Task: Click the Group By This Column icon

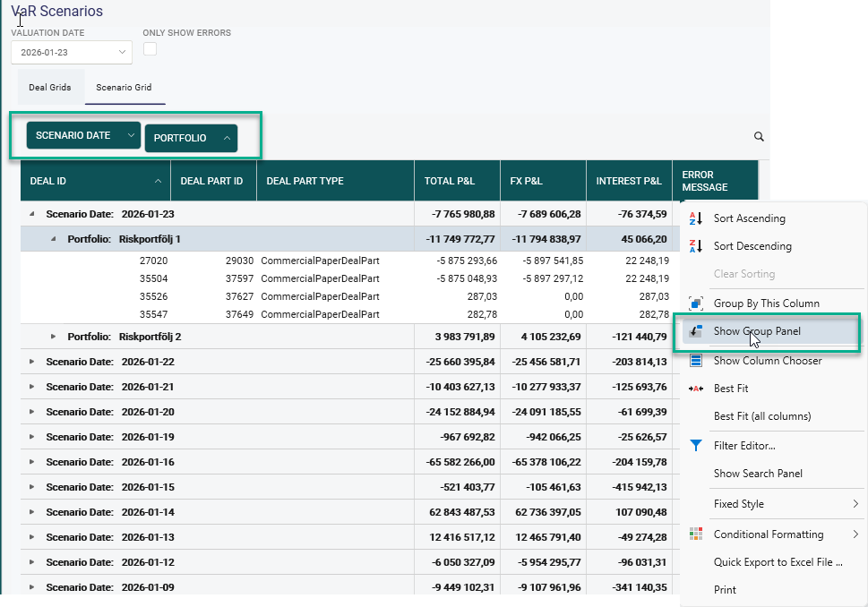Action: point(696,303)
